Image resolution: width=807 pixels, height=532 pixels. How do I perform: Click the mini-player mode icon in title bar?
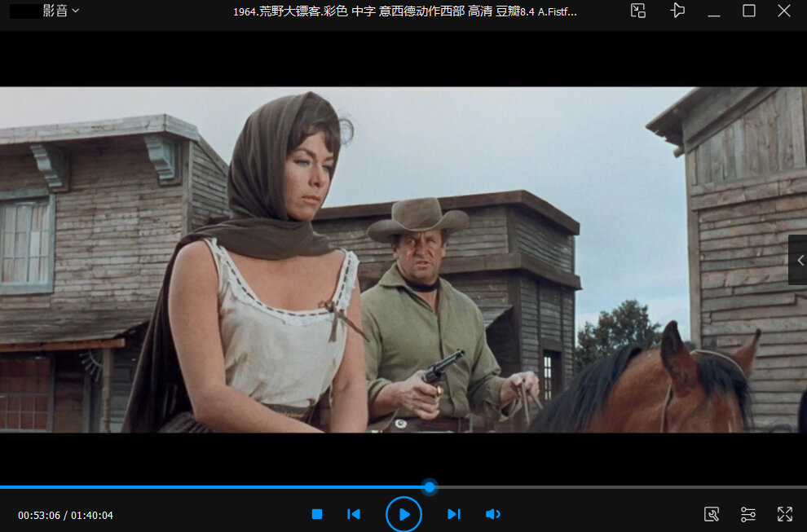(x=638, y=11)
